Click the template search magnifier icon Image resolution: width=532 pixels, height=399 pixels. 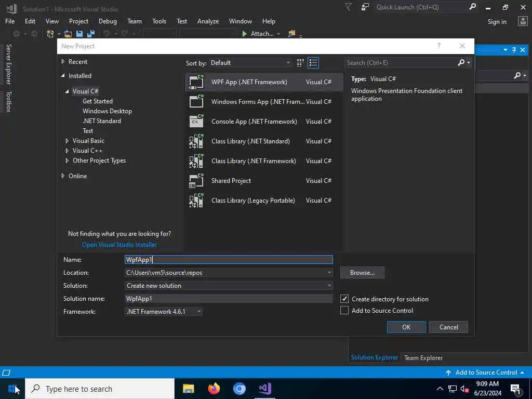(461, 62)
